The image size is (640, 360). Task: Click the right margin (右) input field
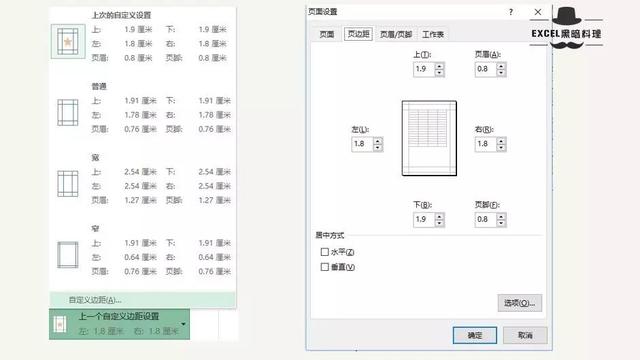coord(486,144)
